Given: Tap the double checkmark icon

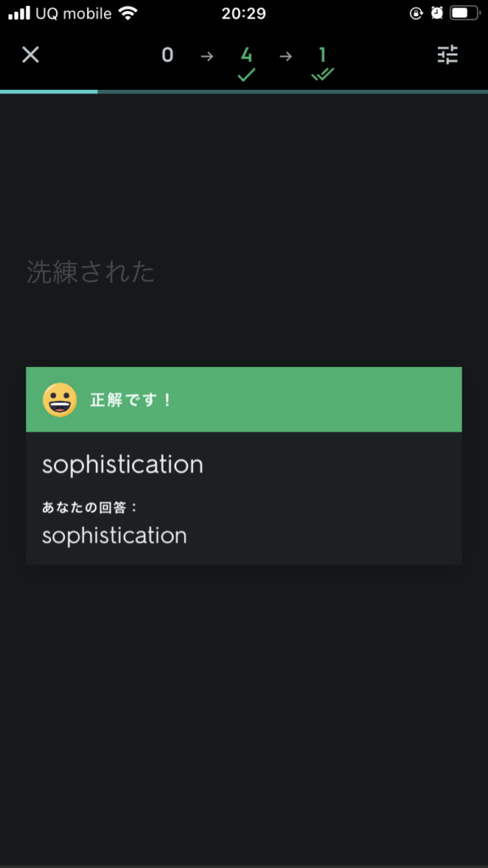Looking at the screenshot, I should [x=323, y=75].
